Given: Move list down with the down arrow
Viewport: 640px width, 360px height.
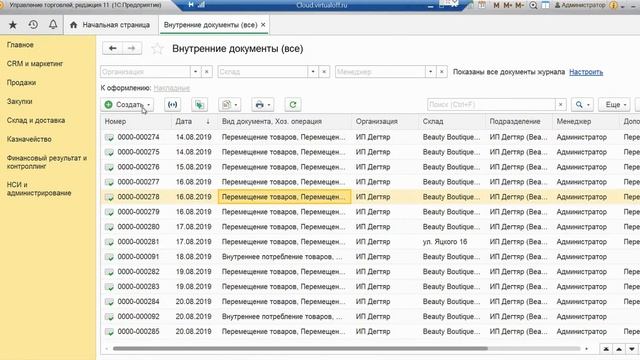Looking at the screenshot, I should pyautogui.click(x=632, y=349).
